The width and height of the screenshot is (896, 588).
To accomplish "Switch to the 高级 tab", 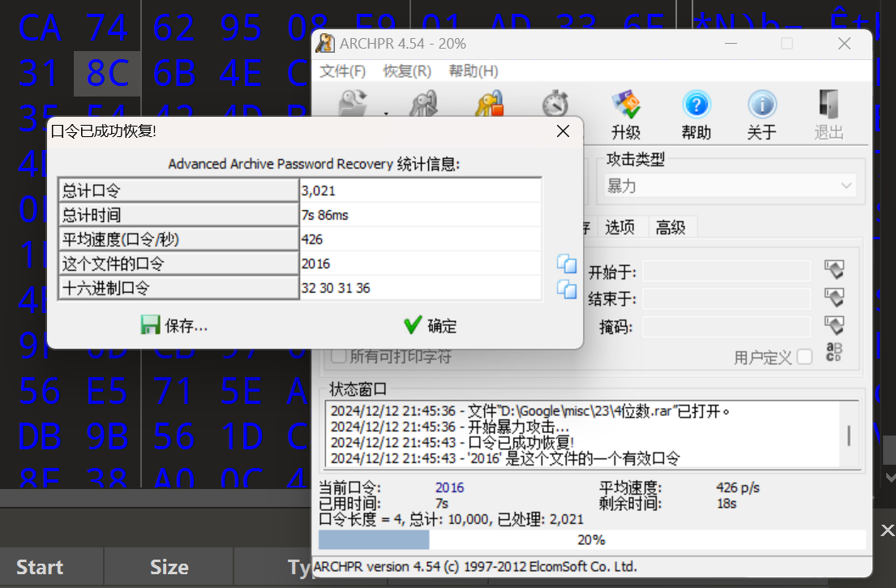I will coord(671,227).
